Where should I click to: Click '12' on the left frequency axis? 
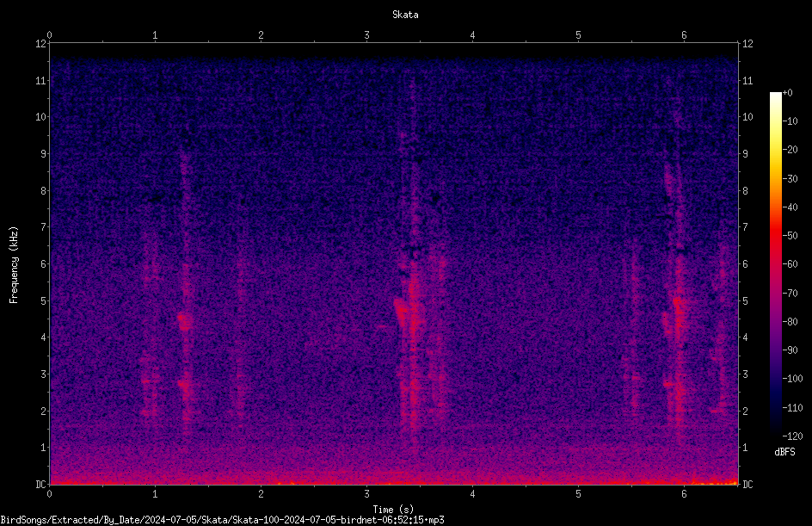41,44
